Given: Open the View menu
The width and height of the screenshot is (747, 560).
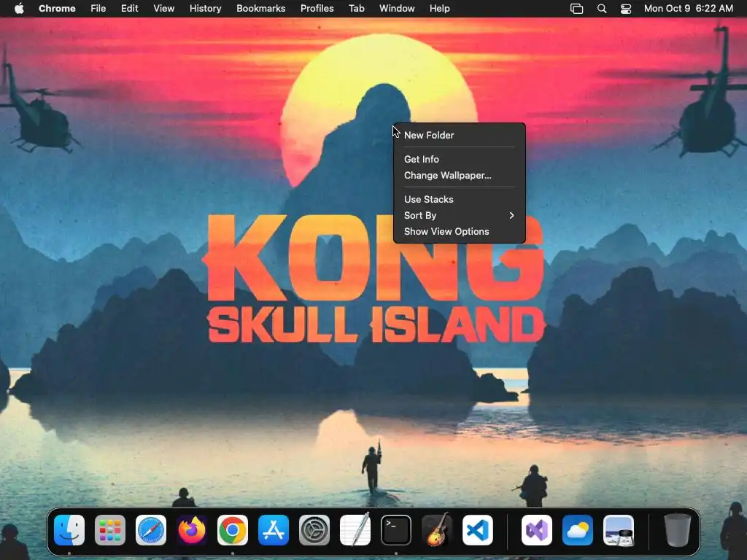Looking at the screenshot, I should coord(164,8).
